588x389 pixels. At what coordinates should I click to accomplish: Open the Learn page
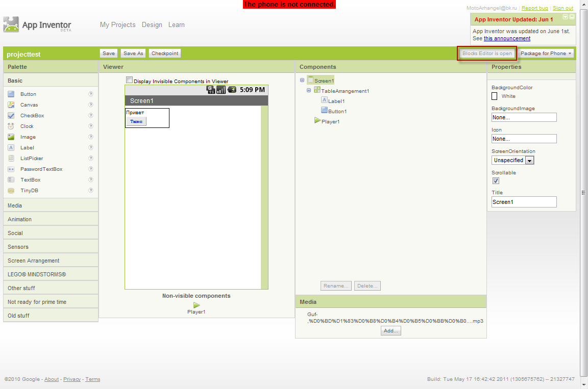(176, 24)
